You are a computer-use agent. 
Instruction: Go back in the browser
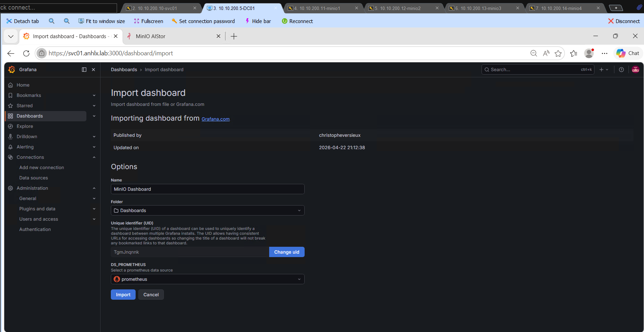point(11,53)
